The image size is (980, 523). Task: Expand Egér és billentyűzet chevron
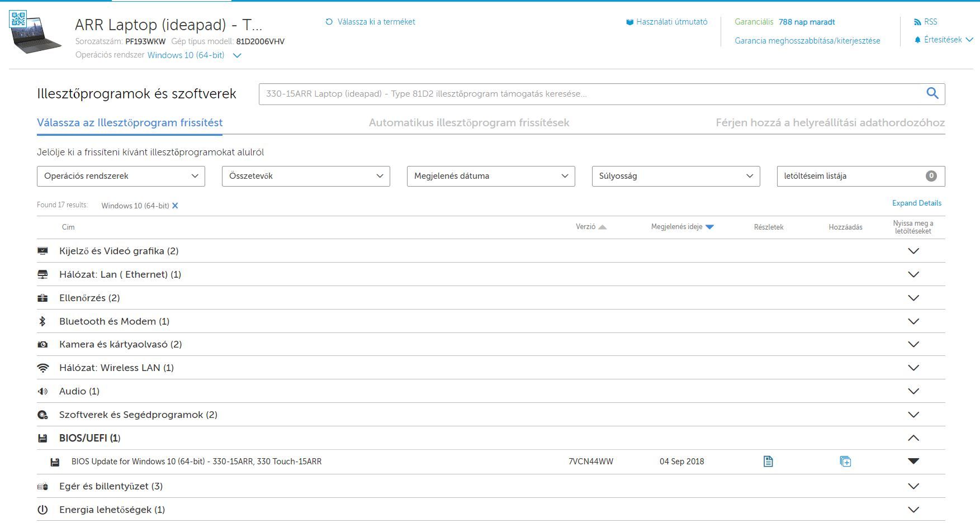(x=913, y=486)
